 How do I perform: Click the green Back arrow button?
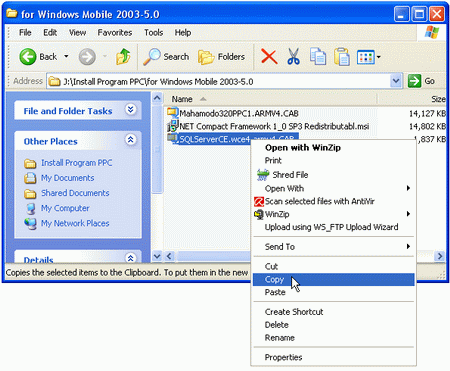click(x=28, y=57)
